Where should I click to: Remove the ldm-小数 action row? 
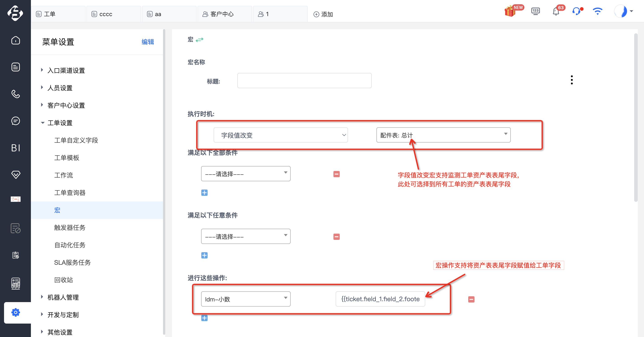click(x=471, y=299)
